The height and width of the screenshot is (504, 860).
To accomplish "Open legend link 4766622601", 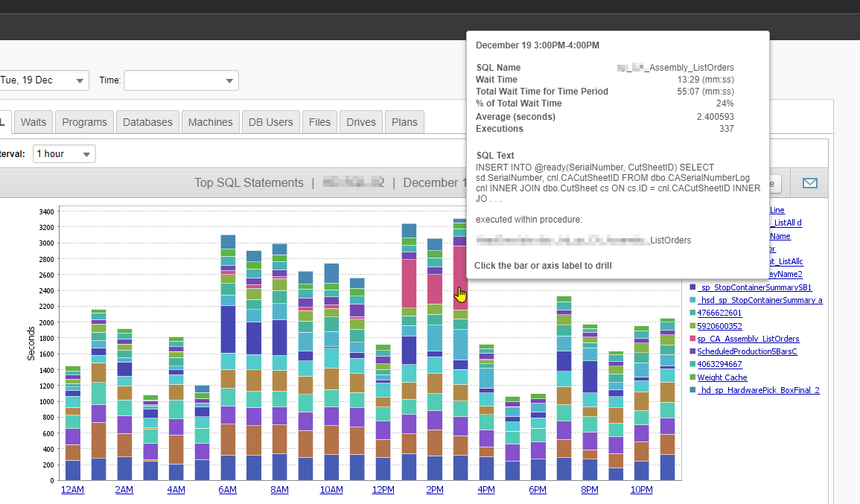I will (719, 313).
